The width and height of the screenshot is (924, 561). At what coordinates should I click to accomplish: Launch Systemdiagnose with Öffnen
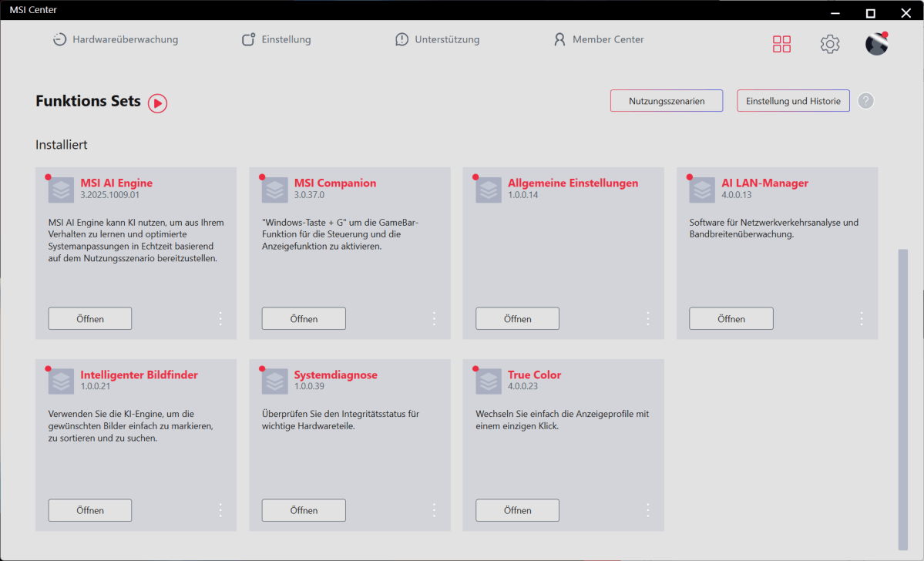(304, 510)
